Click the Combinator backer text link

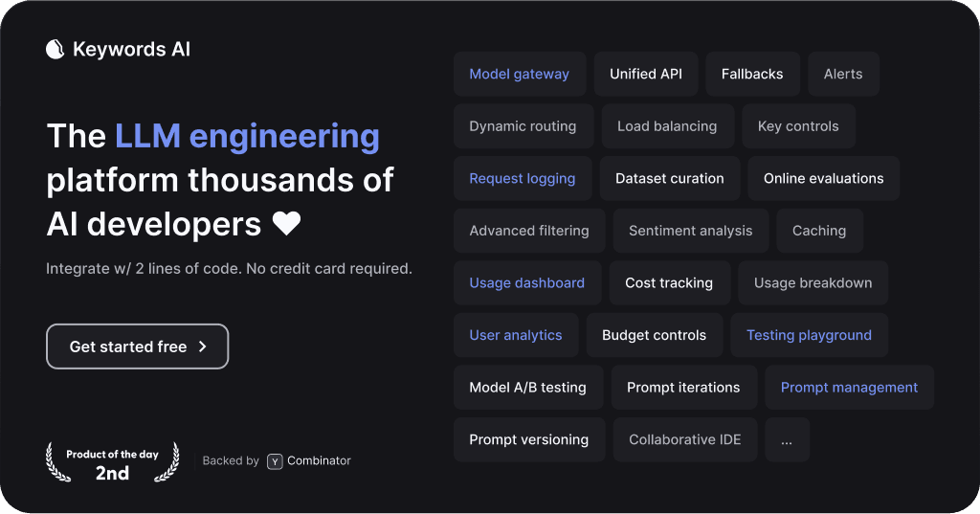[x=320, y=461]
